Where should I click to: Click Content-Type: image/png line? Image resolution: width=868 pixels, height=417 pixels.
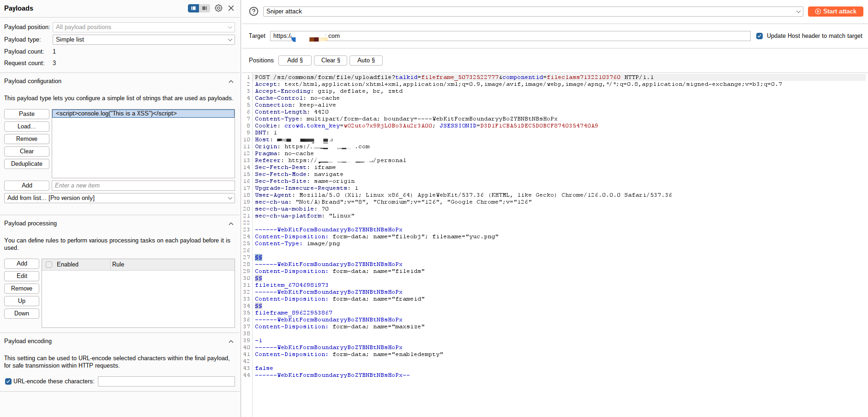point(297,244)
